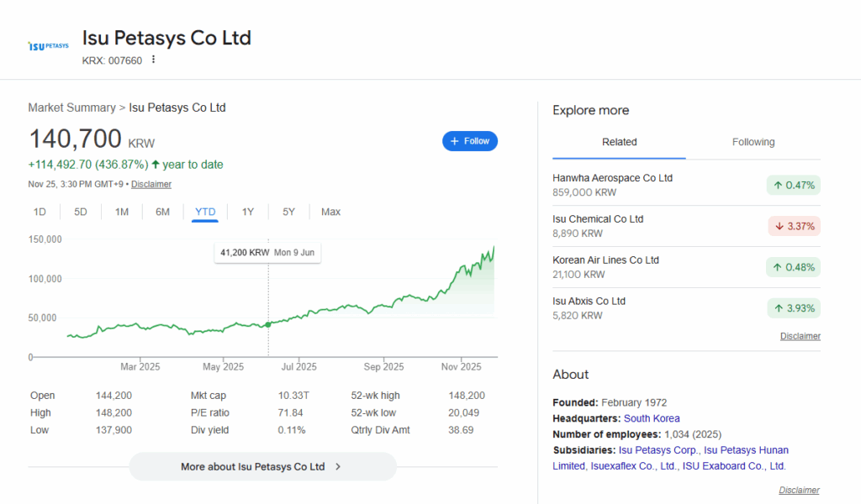861x504 pixels.
Task: Open the three-dot menu beside the KRX ticker
Action: 153,60
